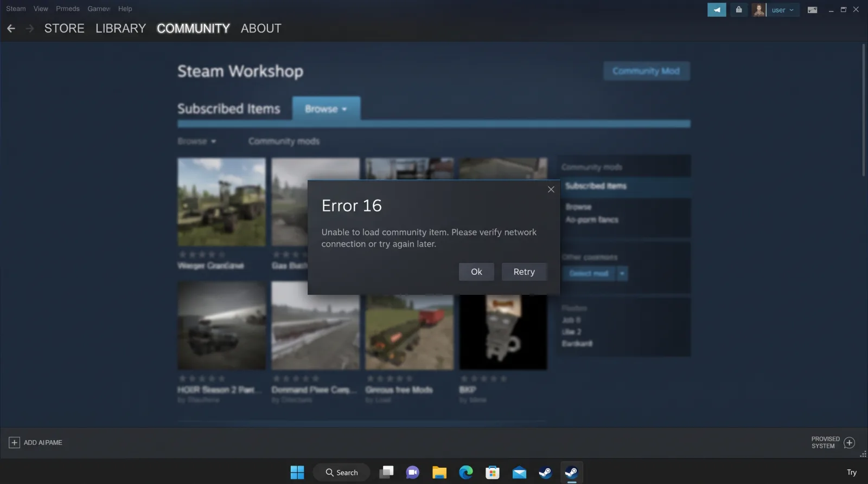
Task: Open the HOIR Season 2 Part thumbnail
Action: tap(221, 325)
